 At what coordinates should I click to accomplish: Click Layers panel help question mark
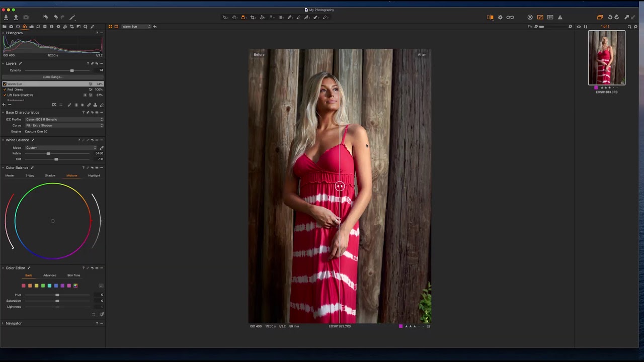pos(88,63)
